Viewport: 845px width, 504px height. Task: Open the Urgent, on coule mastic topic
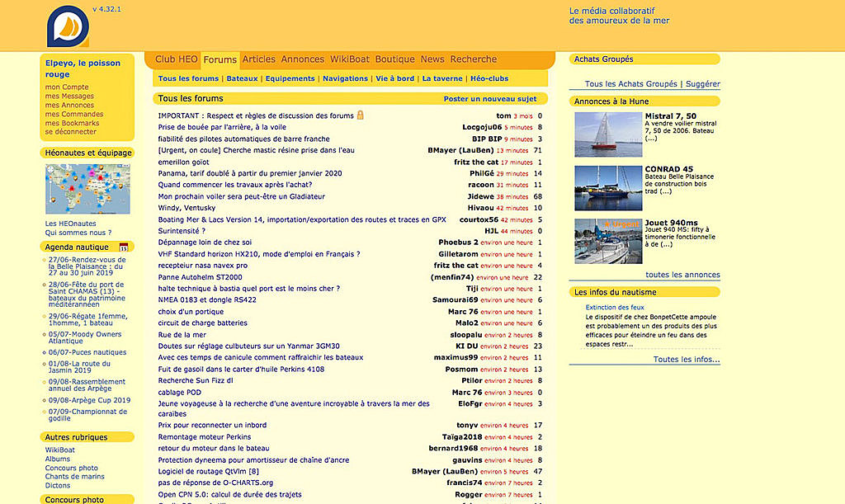[256, 151]
